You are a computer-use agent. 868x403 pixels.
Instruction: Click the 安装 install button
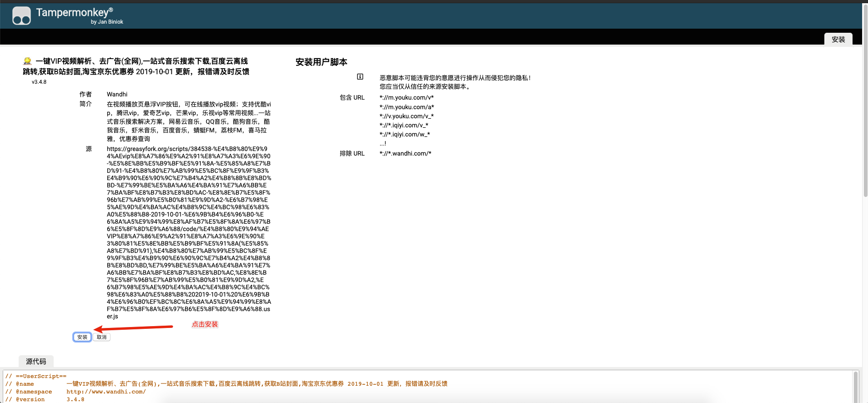click(x=82, y=337)
